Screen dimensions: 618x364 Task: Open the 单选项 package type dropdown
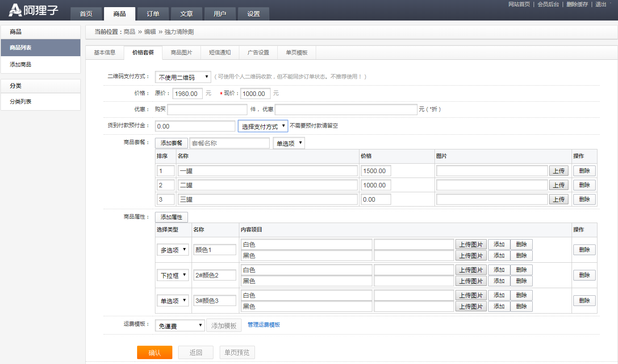tap(288, 143)
